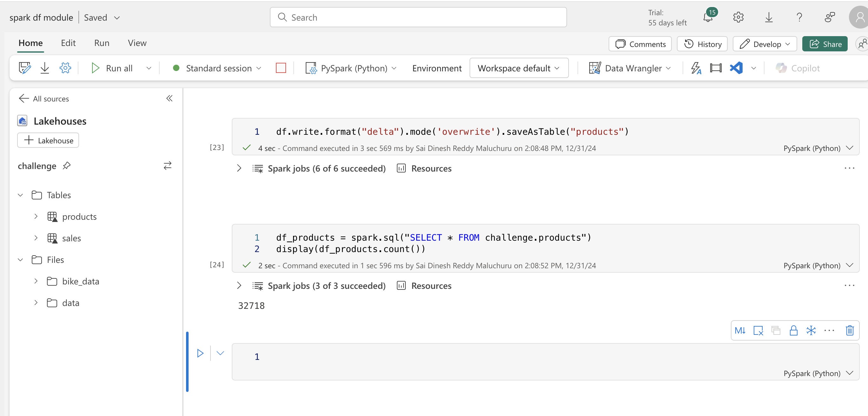Convert cell to Markdown icon

(740, 330)
